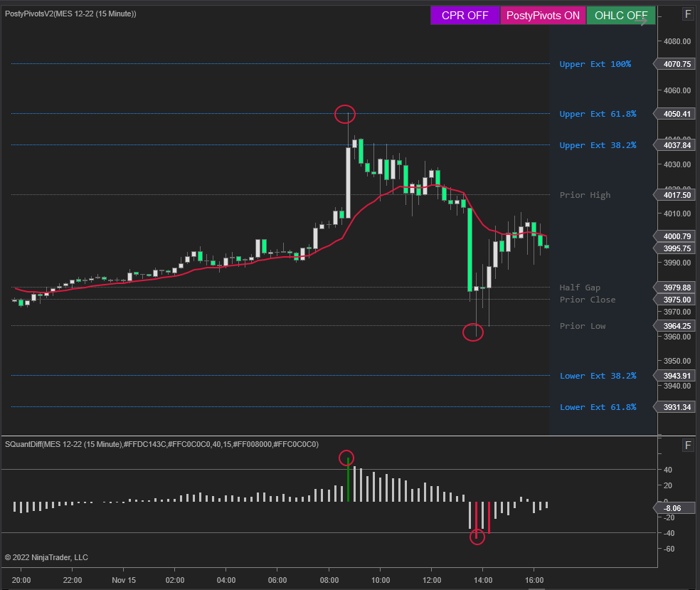Enable OHLC using the green button
The image size is (700, 590).
(x=620, y=15)
